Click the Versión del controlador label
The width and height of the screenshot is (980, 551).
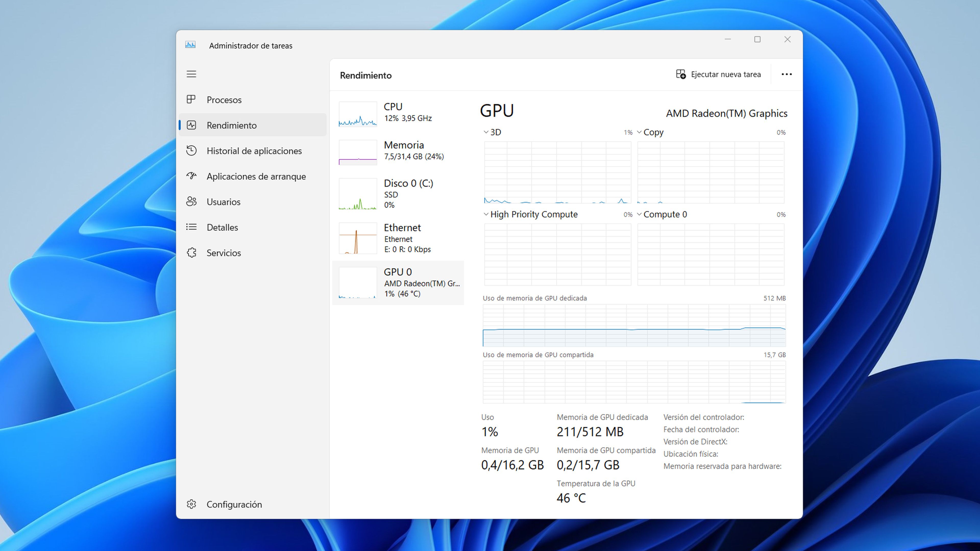click(x=704, y=417)
